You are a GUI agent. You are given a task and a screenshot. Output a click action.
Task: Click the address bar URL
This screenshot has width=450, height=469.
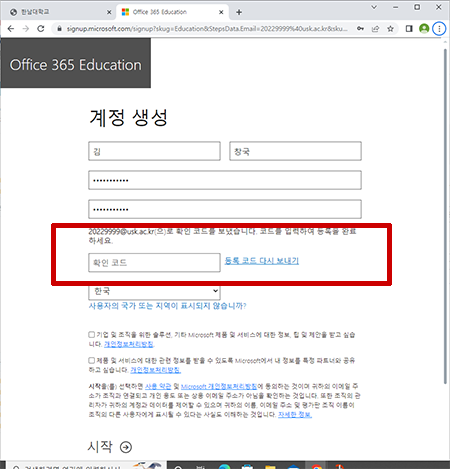click(207, 29)
